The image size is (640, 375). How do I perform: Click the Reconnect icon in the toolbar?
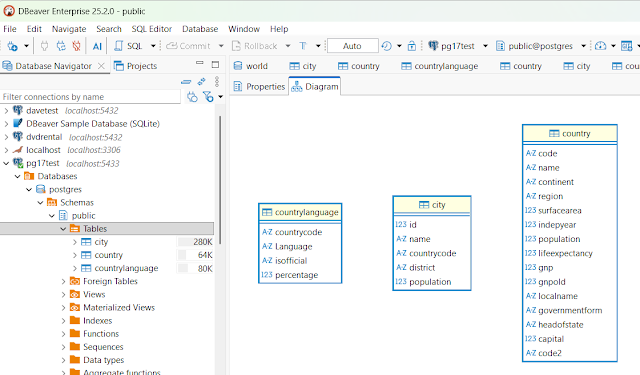coord(61,46)
